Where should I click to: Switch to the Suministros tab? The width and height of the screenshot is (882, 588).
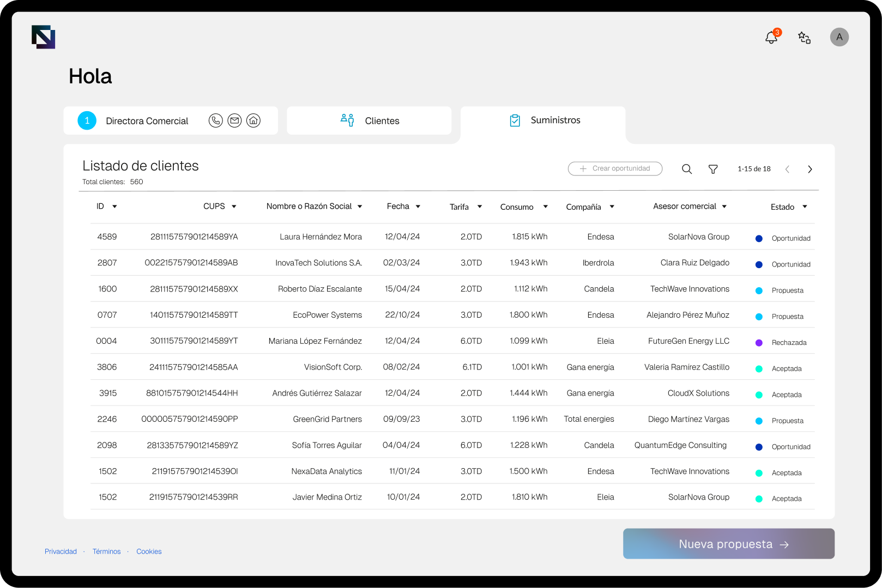coord(543,120)
